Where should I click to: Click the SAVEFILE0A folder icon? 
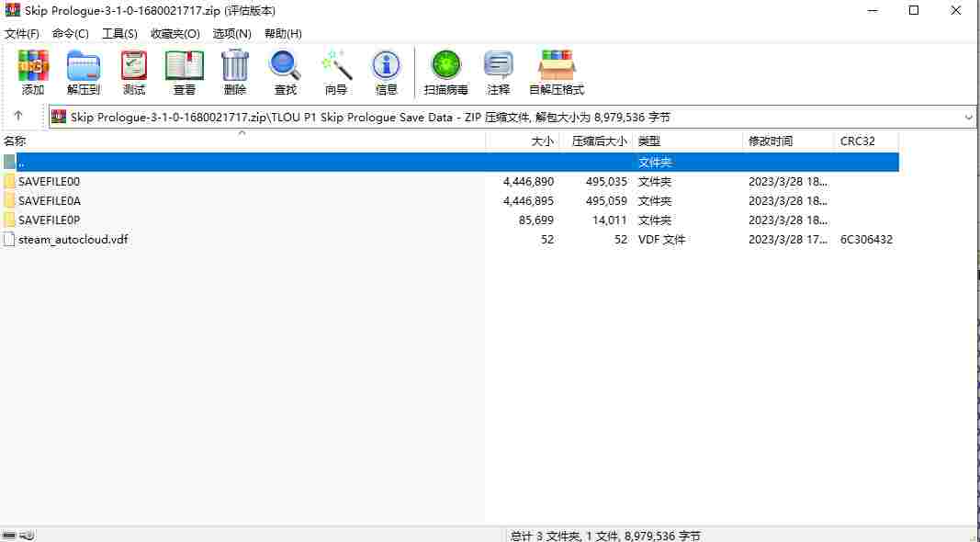(x=9, y=201)
